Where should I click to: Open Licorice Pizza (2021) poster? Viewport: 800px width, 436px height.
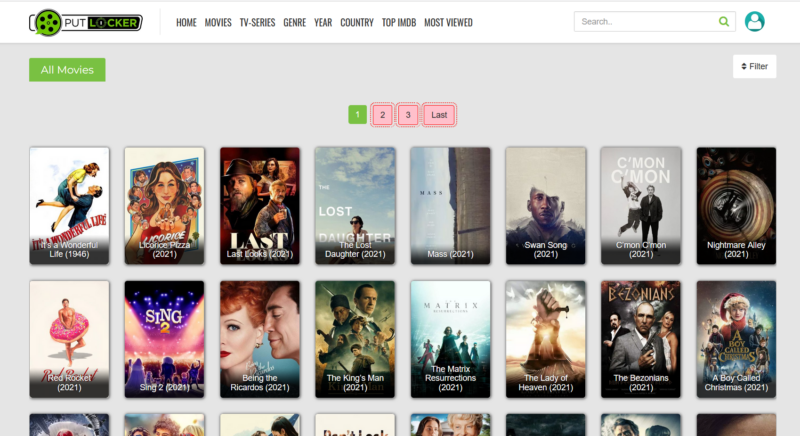(164, 206)
